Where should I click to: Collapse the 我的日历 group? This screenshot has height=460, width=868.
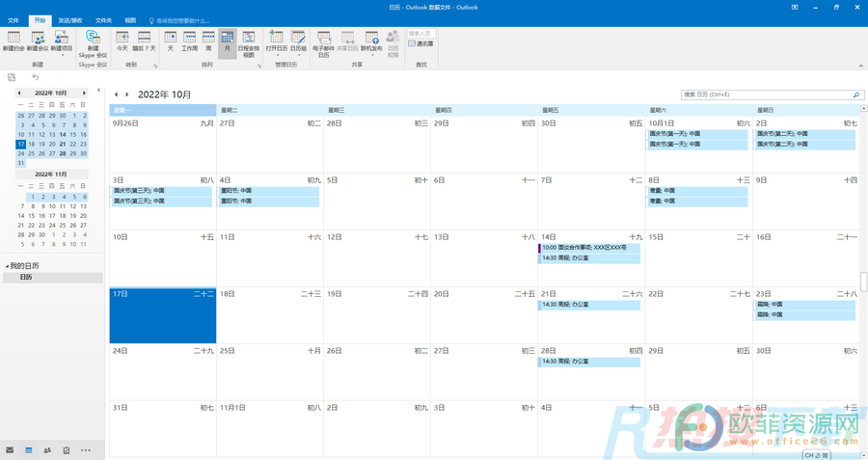(7, 266)
